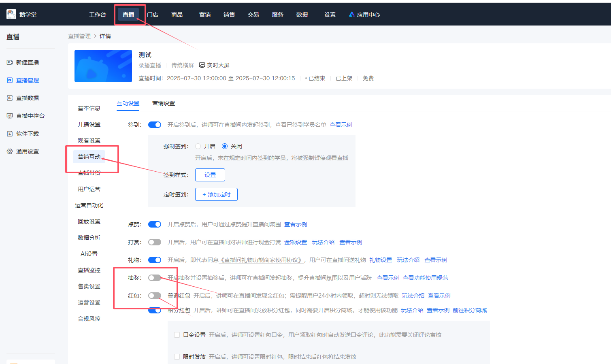
Task: Click the 直播管理 sidebar icon
Action: coord(10,80)
